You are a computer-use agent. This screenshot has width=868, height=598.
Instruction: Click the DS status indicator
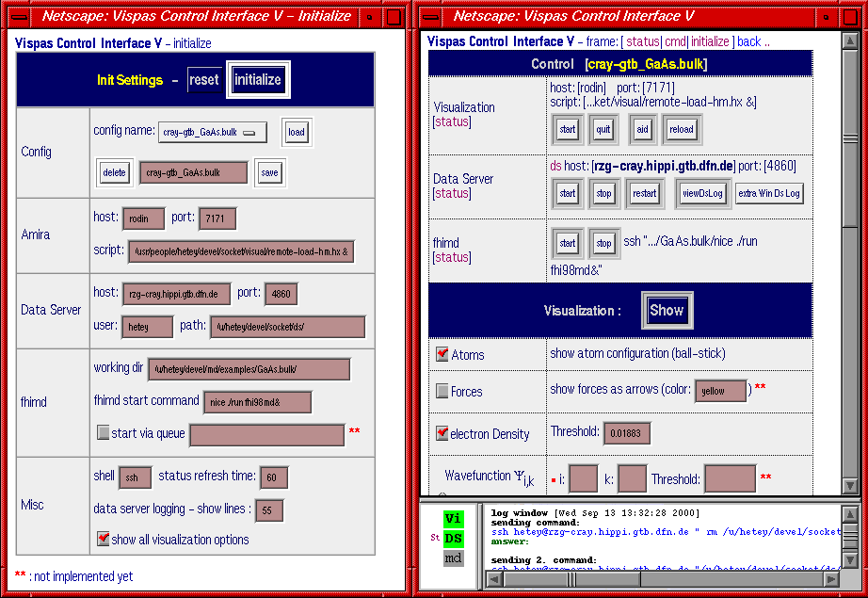[x=454, y=538]
